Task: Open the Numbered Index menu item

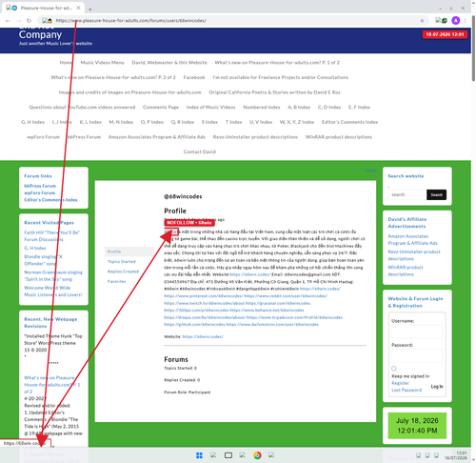Action: point(262,108)
